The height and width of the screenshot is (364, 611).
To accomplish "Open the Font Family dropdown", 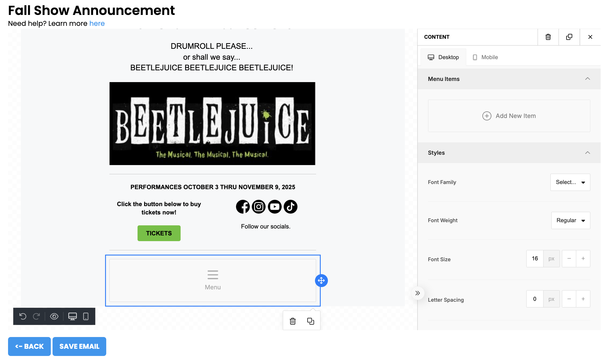I will [x=570, y=182].
